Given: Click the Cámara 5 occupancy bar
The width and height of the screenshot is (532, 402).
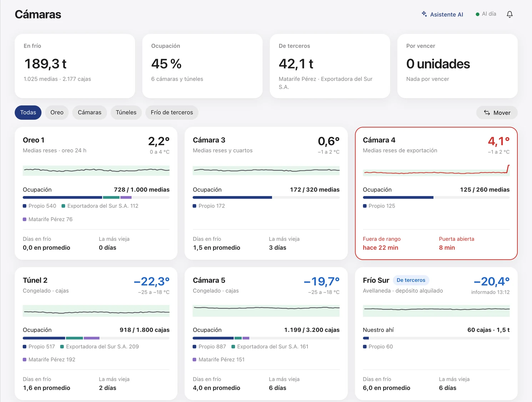Looking at the screenshot, I should point(266,338).
